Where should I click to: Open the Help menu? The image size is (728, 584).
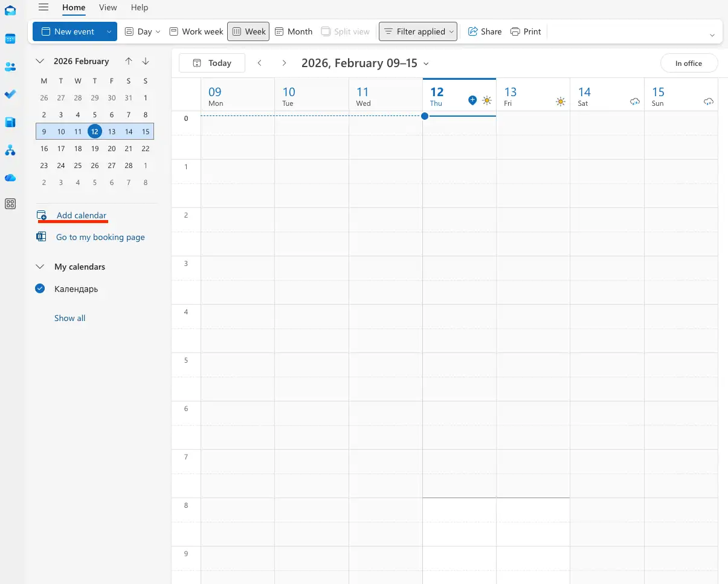pos(140,7)
